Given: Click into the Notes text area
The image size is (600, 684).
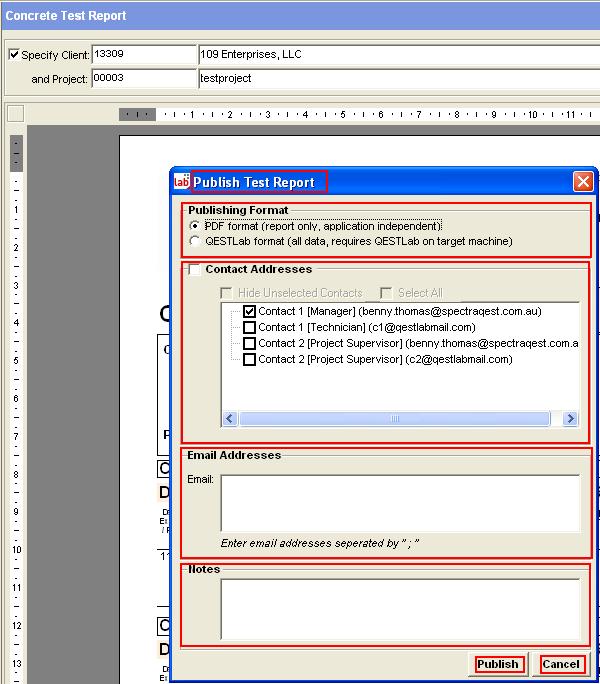Looking at the screenshot, I should 399,608.
